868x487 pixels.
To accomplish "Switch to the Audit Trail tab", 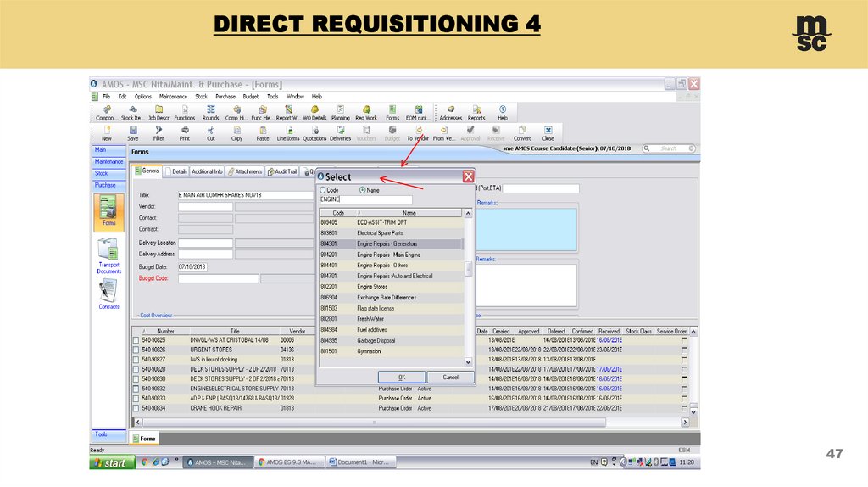I will (x=282, y=171).
